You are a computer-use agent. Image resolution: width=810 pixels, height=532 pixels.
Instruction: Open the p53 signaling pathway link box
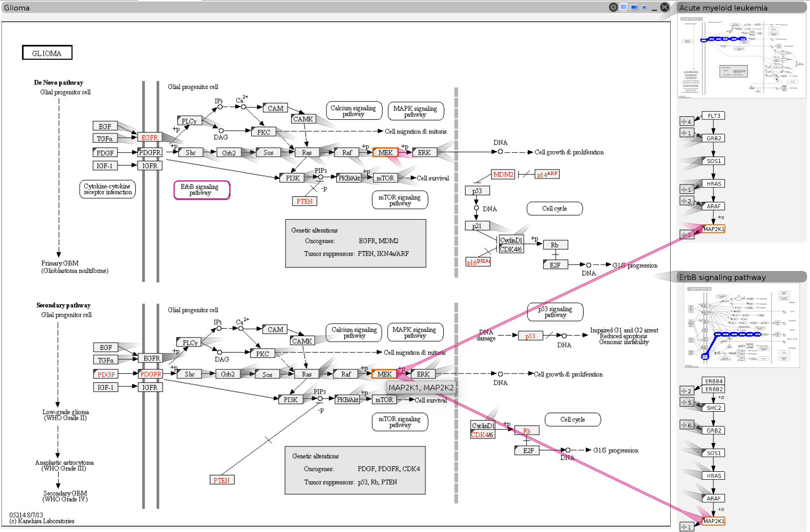(x=555, y=312)
